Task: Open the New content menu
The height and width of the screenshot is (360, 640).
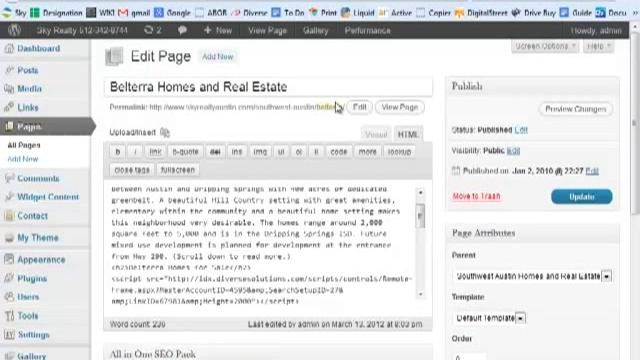Action: pos(218,30)
